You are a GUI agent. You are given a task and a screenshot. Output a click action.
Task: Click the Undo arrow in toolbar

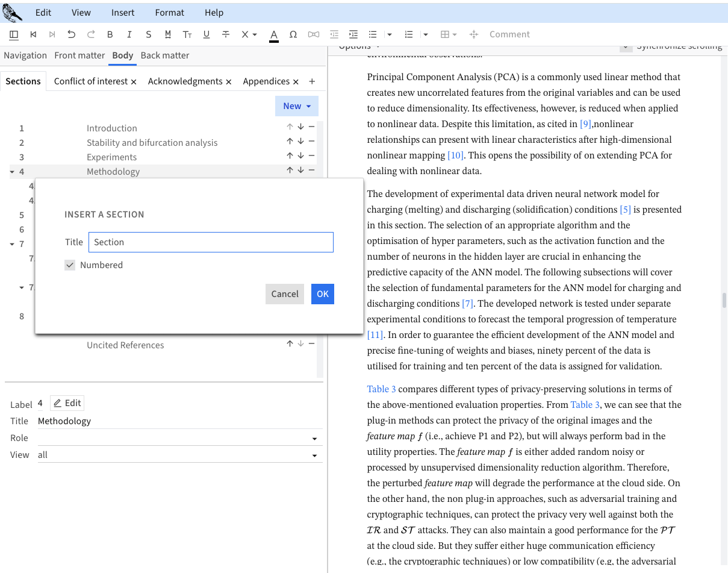72,34
